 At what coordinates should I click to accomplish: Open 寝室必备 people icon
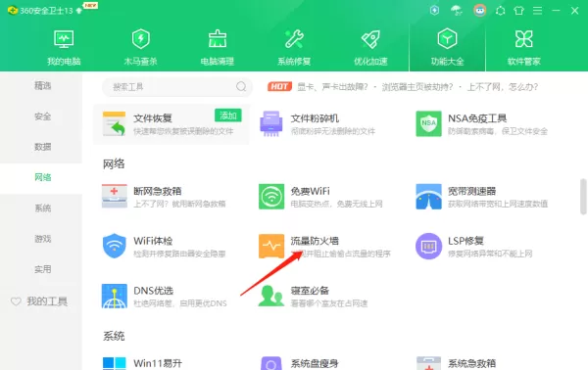coord(271,296)
